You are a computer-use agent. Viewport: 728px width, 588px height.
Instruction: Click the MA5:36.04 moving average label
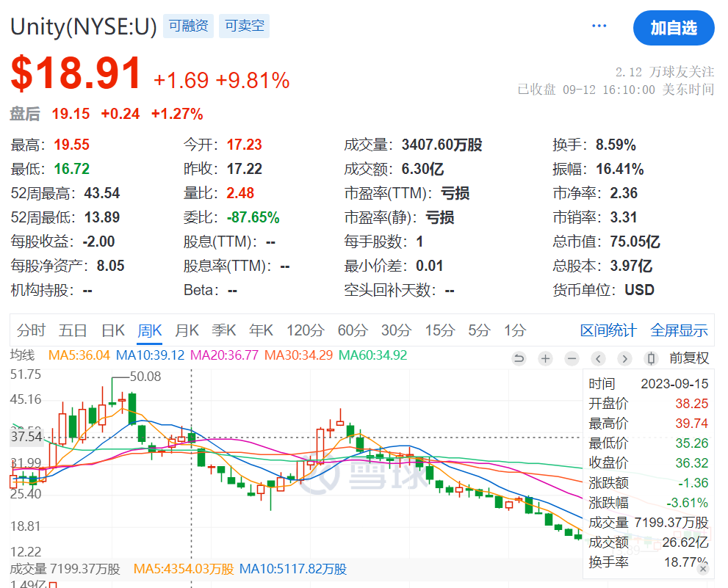(x=79, y=355)
